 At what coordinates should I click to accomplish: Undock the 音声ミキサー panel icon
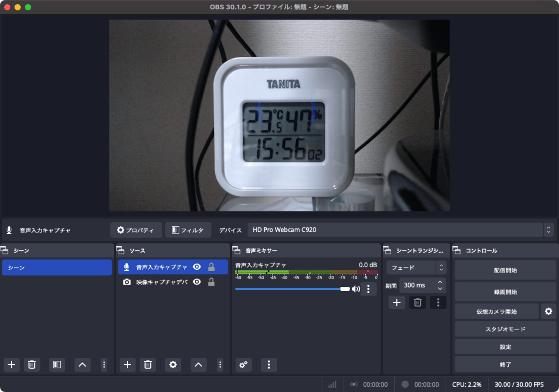coord(236,250)
